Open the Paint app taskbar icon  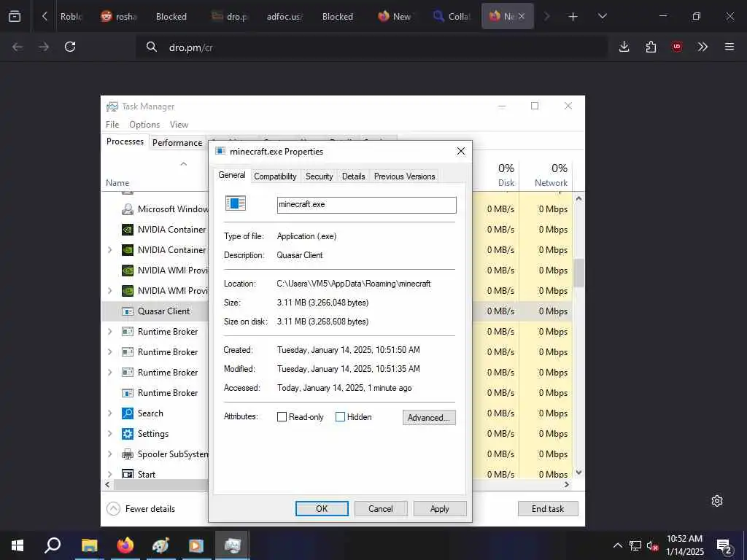tap(160, 545)
